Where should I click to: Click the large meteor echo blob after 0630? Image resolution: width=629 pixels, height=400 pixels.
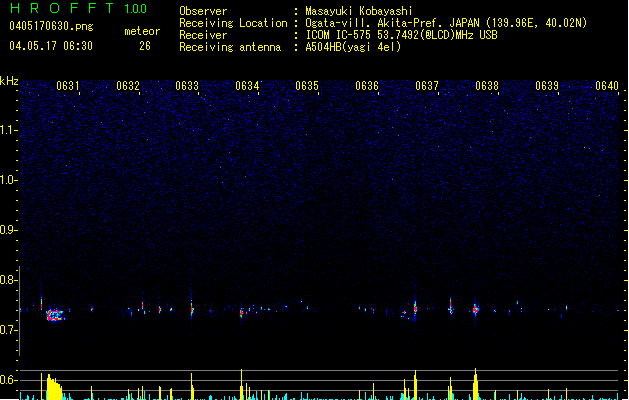55,315
